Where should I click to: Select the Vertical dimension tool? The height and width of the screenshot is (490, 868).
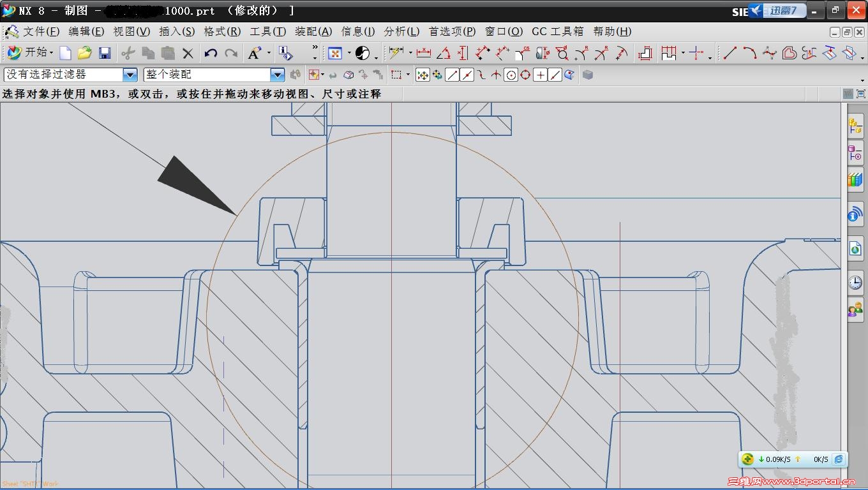463,53
